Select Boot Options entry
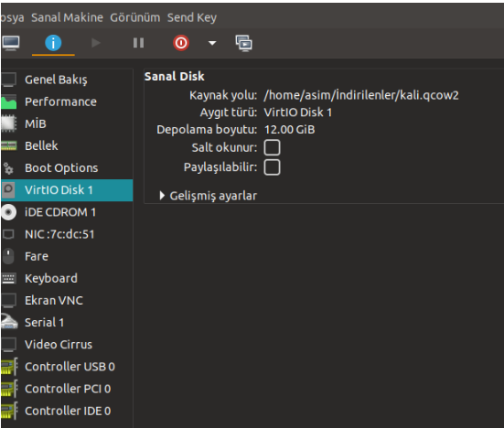The height and width of the screenshot is (428, 504). click(x=67, y=168)
